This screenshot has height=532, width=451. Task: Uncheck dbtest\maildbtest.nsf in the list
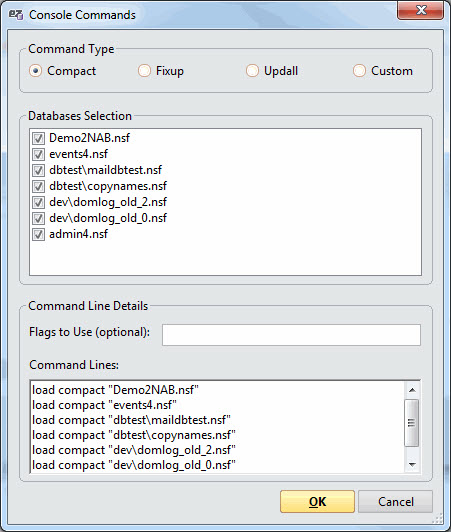(x=38, y=170)
